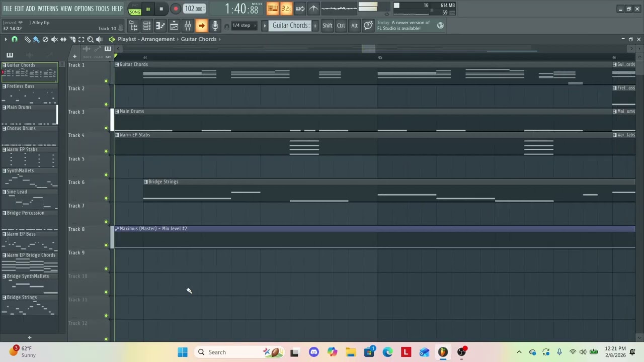Open the one-click help chat icon
Screen dimensions: 644x362
368,26
